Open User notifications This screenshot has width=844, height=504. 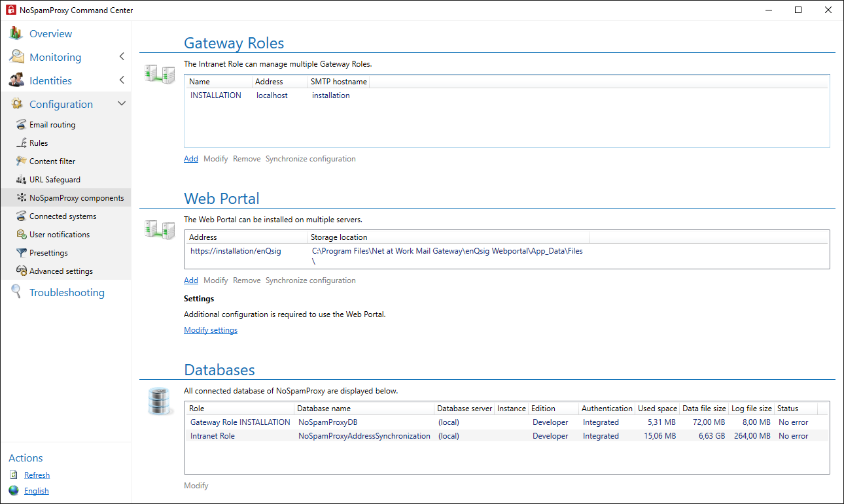tap(60, 235)
